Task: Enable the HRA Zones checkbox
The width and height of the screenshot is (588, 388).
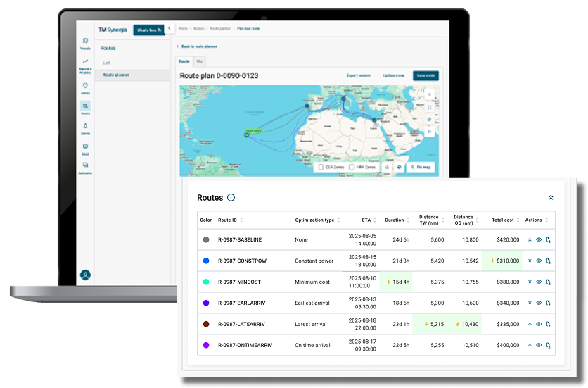Action: coord(352,168)
